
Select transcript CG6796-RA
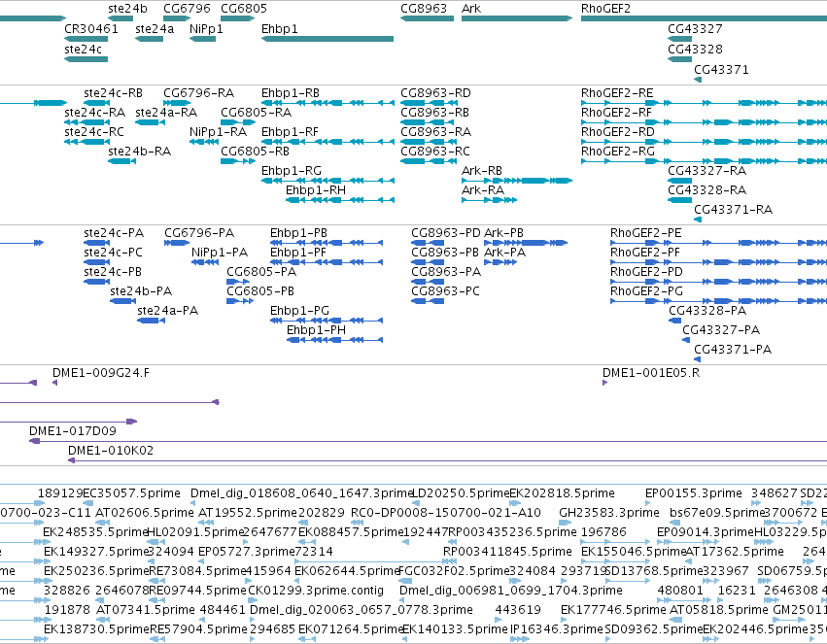click(199, 93)
